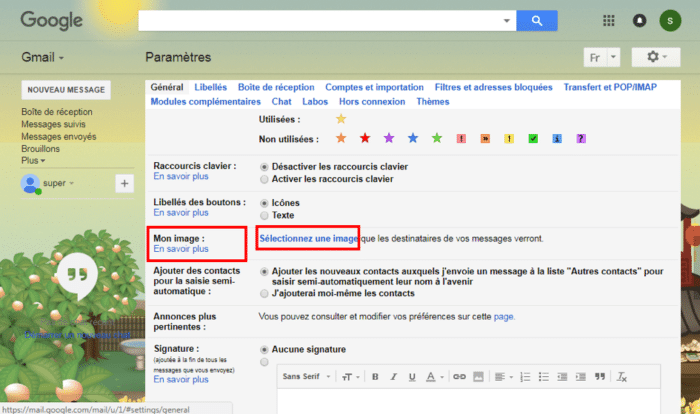Screen dimensions: 700x414
Task: Click Sélectionnez une image link
Action: (x=309, y=238)
